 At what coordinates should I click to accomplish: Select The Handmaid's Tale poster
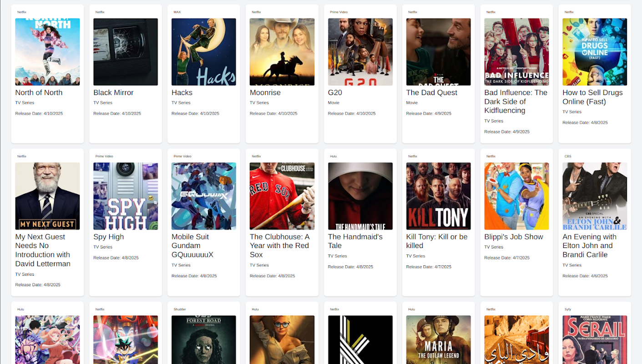pos(360,196)
